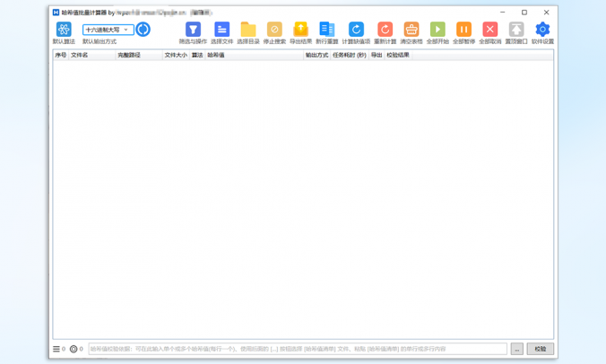Sort by the 文件大小 column header
The width and height of the screenshot is (606, 364).
click(176, 56)
